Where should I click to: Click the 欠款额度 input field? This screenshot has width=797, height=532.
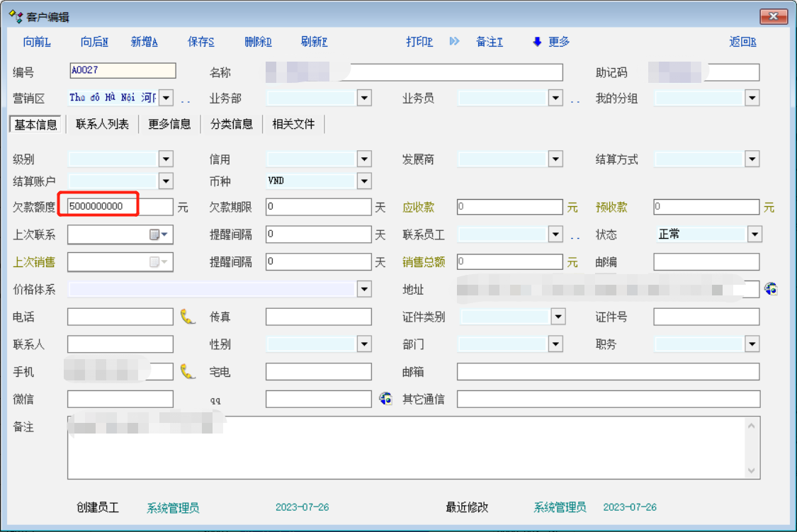[x=119, y=207]
